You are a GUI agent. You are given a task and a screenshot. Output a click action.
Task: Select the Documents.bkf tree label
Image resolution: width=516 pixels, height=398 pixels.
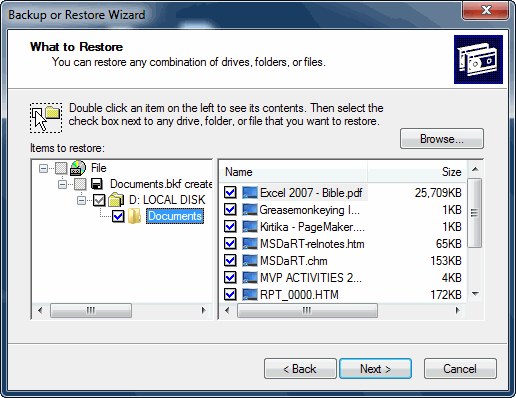(161, 184)
